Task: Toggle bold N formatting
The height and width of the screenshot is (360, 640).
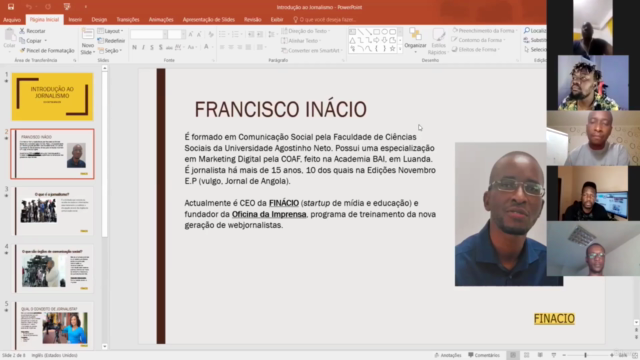Action: [x=134, y=47]
